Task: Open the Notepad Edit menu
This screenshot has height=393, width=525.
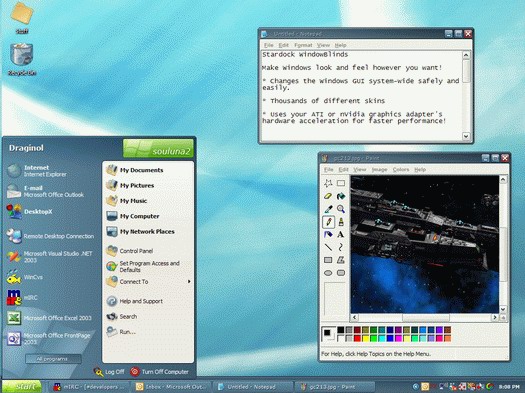Action: (x=283, y=45)
